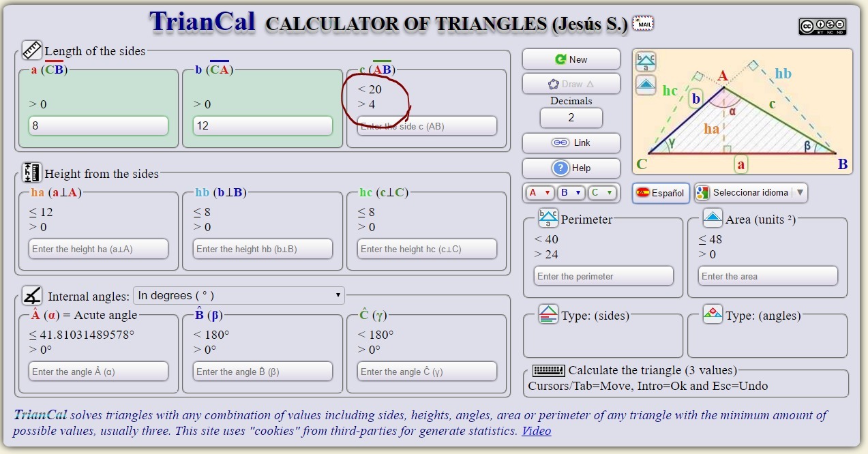The height and width of the screenshot is (454, 868).
Task: Click the angle Ĉ (γ) input field
Action: pos(427,372)
